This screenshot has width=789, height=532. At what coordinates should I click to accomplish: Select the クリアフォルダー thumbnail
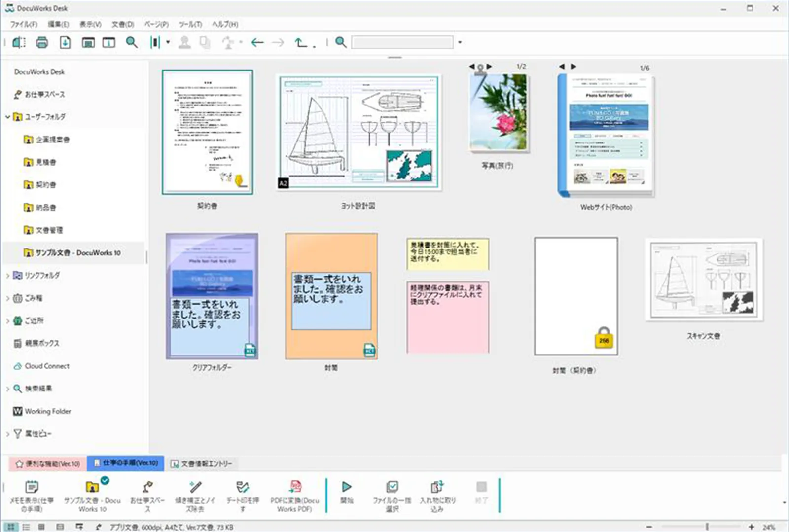coord(212,296)
